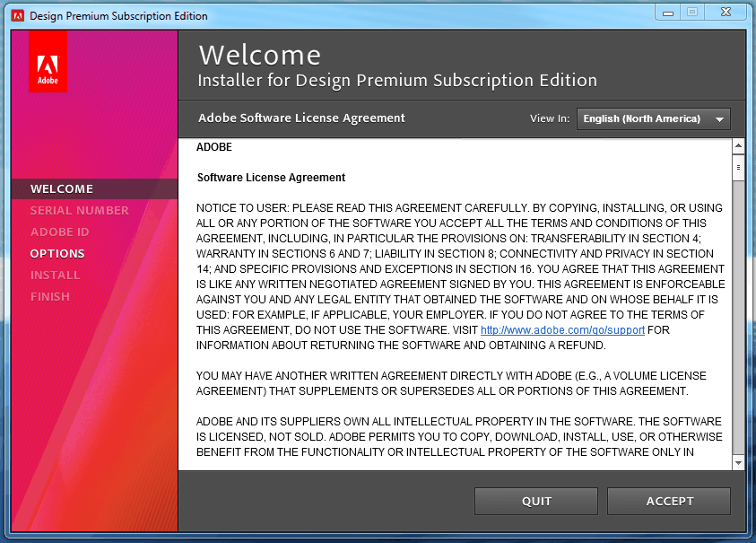Viewport: 756px width, 543px height.
Task: Click the scrollbar down arrow
Action: 739,462
